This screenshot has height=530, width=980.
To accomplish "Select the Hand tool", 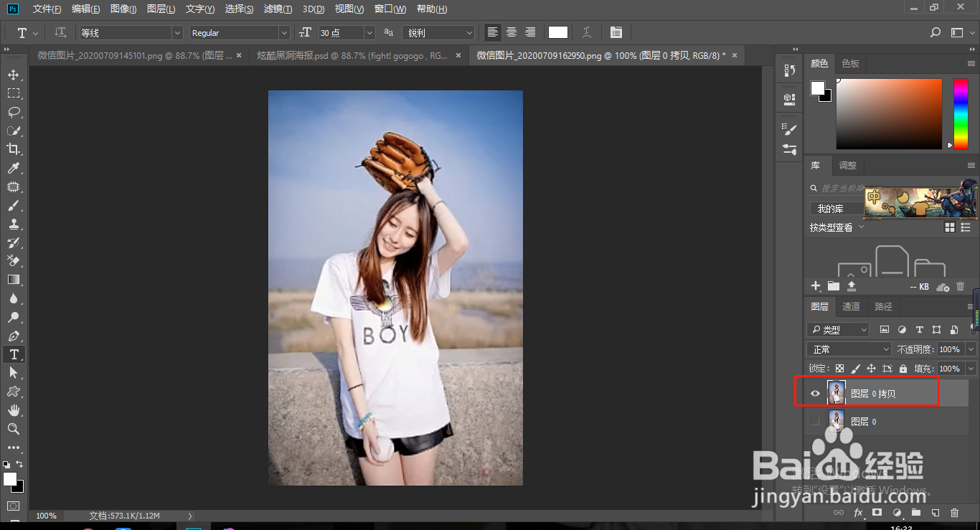I will (14, 410).
